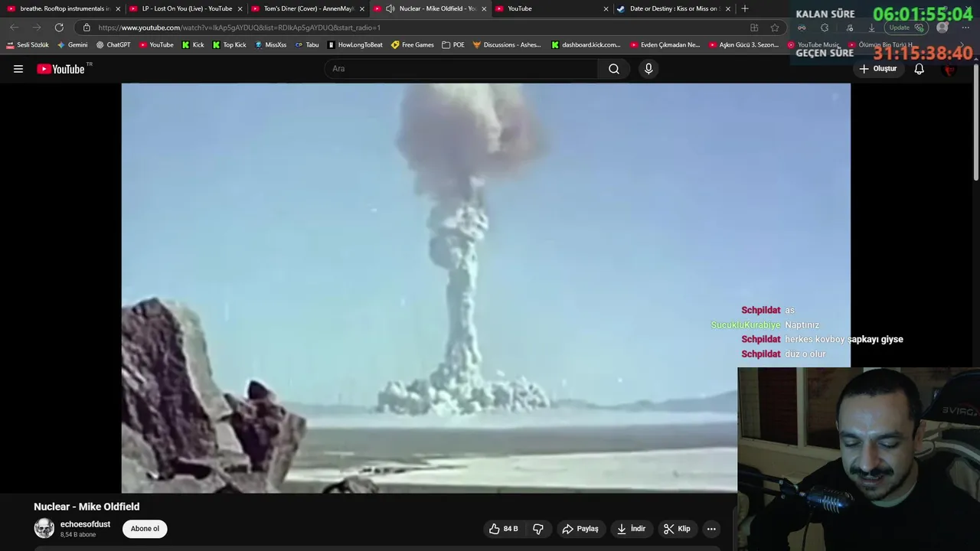Close the Tom's Diner tab
980x551 pixels.
tap(362, 8)
